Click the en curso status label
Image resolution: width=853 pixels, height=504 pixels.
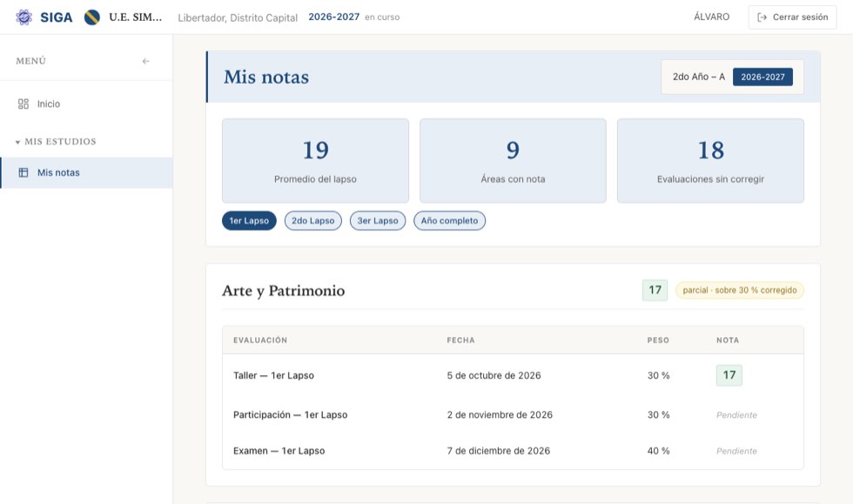[x=382, y=17]
